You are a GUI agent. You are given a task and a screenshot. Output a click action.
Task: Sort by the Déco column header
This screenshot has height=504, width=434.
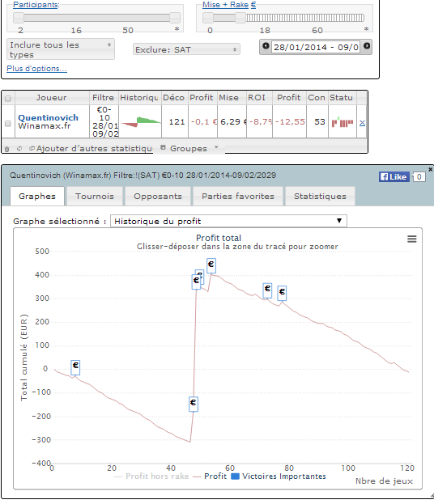click(x=174, y=98)
